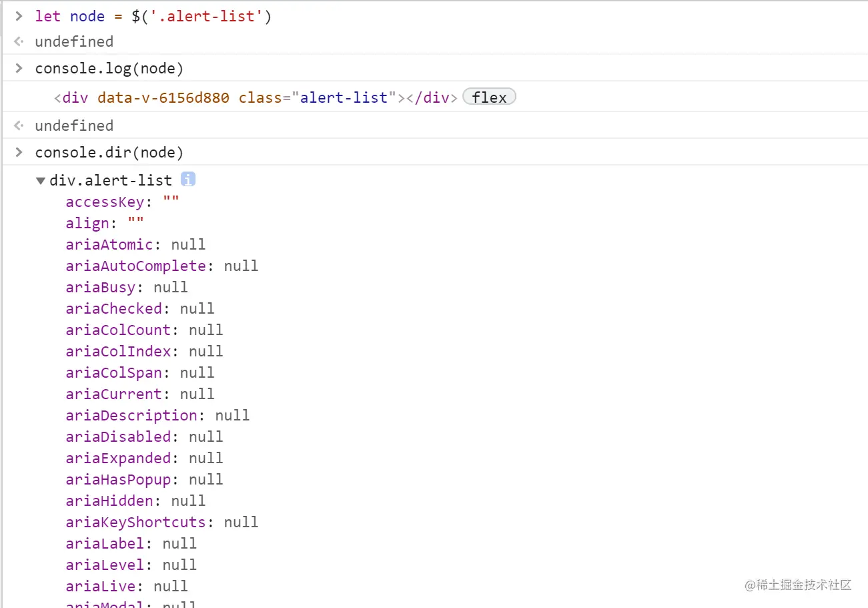This screenshot has width=868, height=608.
Task: Click the undefined result after console.log
Action: coord(74,125)
